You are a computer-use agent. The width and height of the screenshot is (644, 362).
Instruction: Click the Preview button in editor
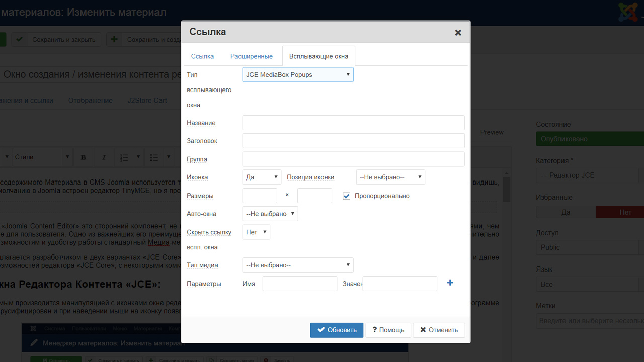(x=492, y=132)
